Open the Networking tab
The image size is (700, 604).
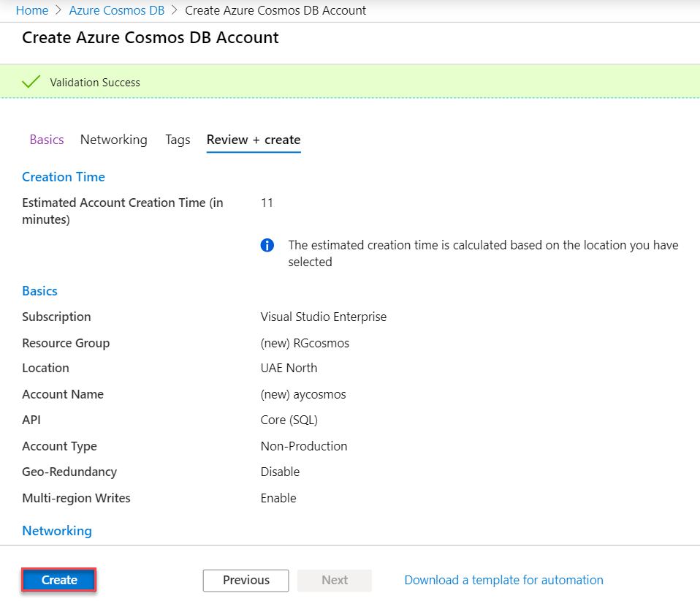click(x=113, y=140)
